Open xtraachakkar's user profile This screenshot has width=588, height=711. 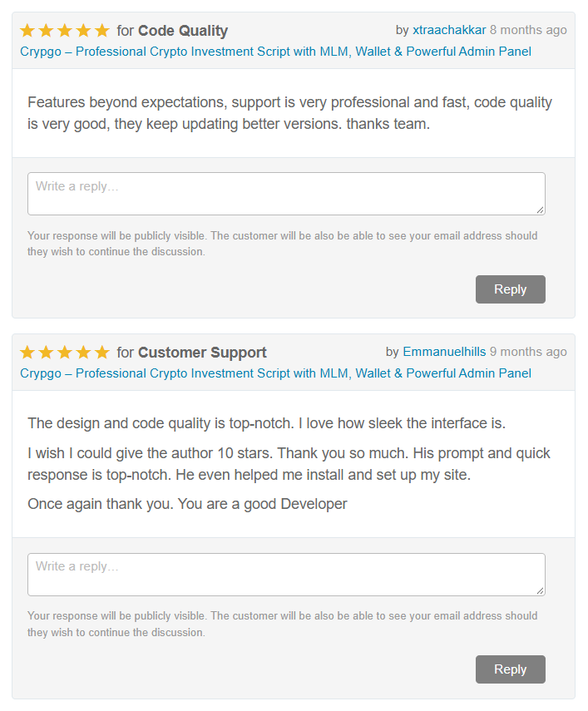click(x=449, y=30)
